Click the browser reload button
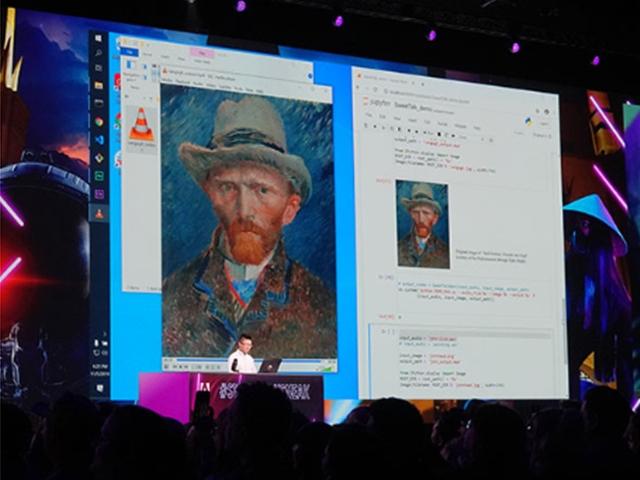This screenshot has width=640, height=480. point(376,90)
